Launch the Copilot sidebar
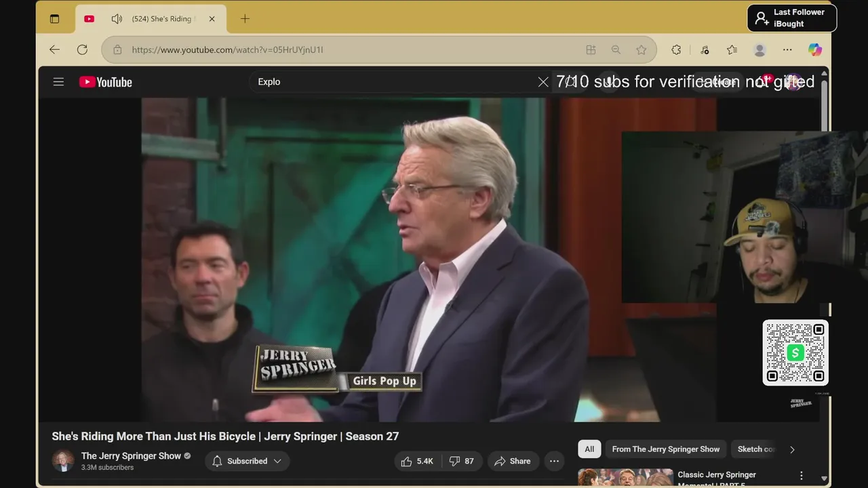Viewport: 868px width, 488px height. coord(815,49)
